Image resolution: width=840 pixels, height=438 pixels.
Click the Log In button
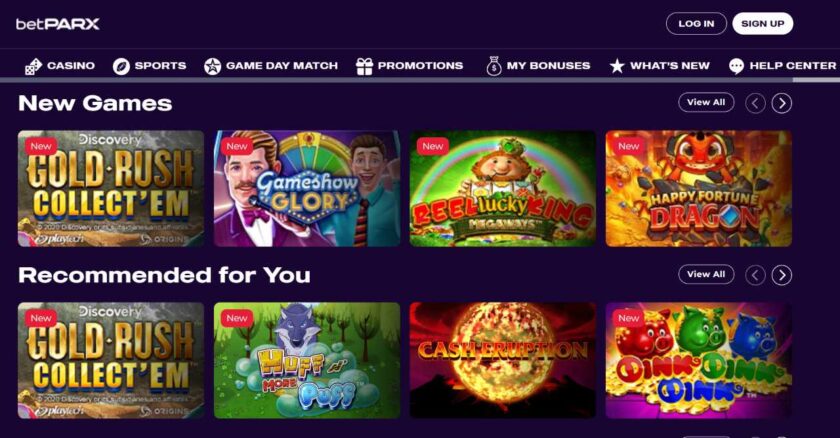point(696,24)
